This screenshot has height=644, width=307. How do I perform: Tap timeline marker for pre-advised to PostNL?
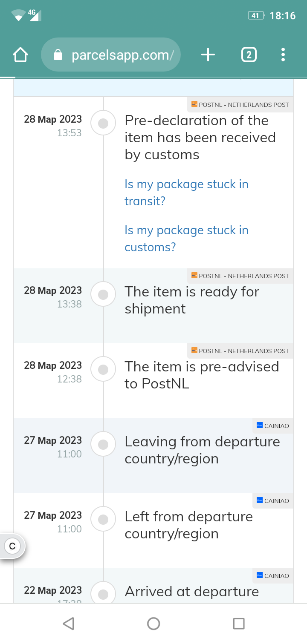pyautogui.click(x=103, y=369)
